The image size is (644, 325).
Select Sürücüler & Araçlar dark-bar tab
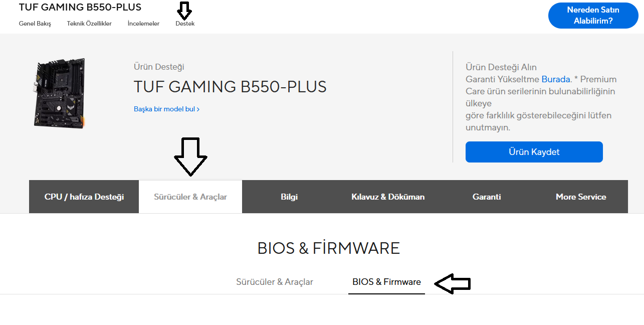point(190,197)
